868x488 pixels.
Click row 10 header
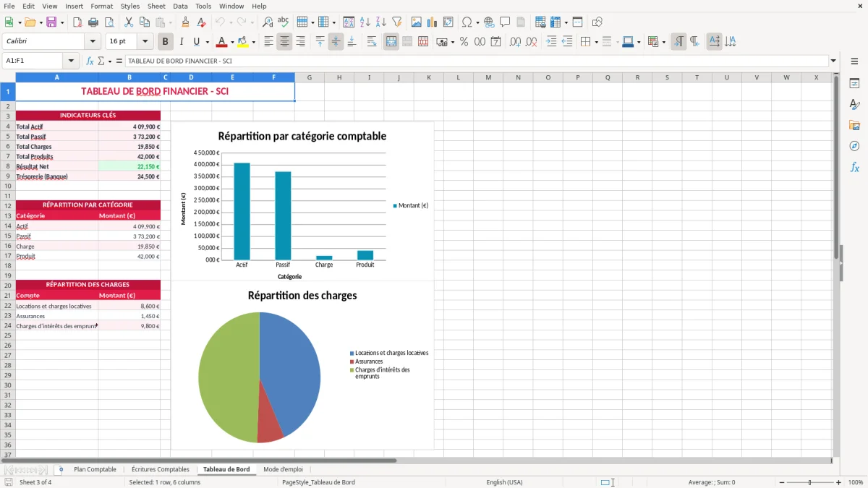[7, 186]
